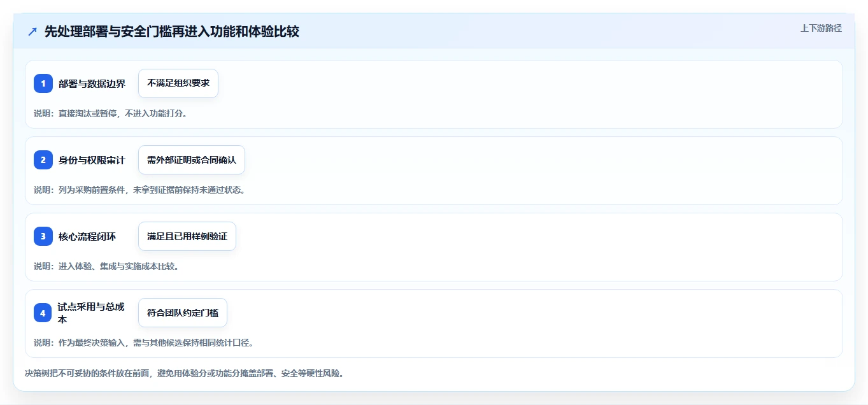This screenshot has height=405, width=868.
Task: Click the 满足且已用样例验证 condition chip
Action: 187,236
